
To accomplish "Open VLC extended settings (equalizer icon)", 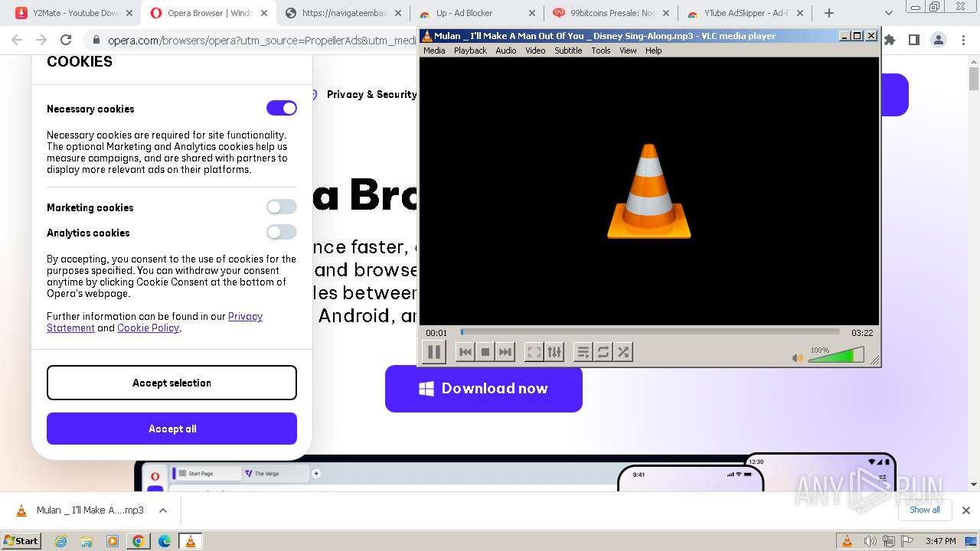I will (x=554, y=352).
